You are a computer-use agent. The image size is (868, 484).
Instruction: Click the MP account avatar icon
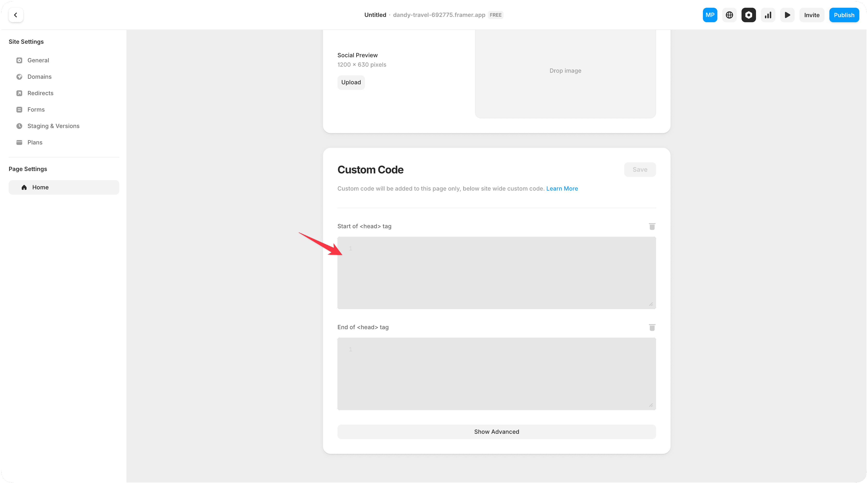(710, 15)
